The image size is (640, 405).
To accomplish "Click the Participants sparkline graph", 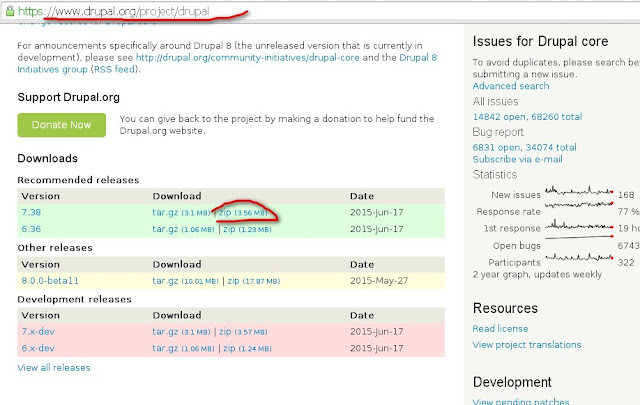I will tap(579, 257).
